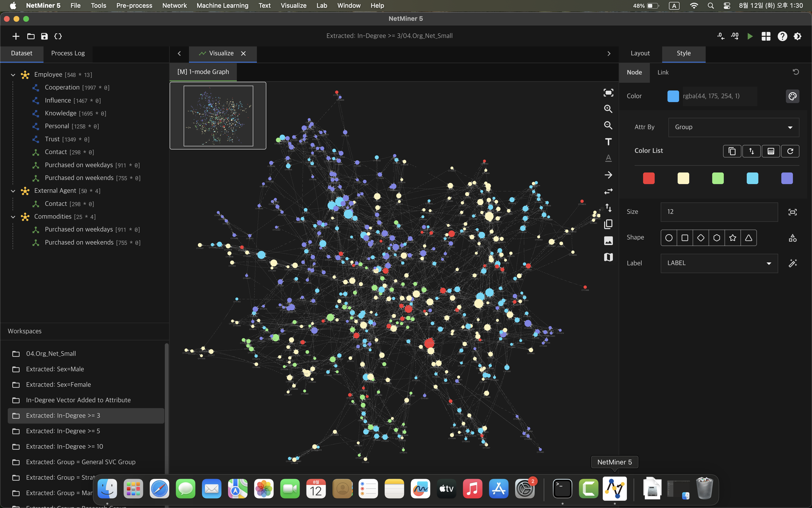Click the vertical swap arrows icon
The image size is (812, 508).
(x=608, y=208)
